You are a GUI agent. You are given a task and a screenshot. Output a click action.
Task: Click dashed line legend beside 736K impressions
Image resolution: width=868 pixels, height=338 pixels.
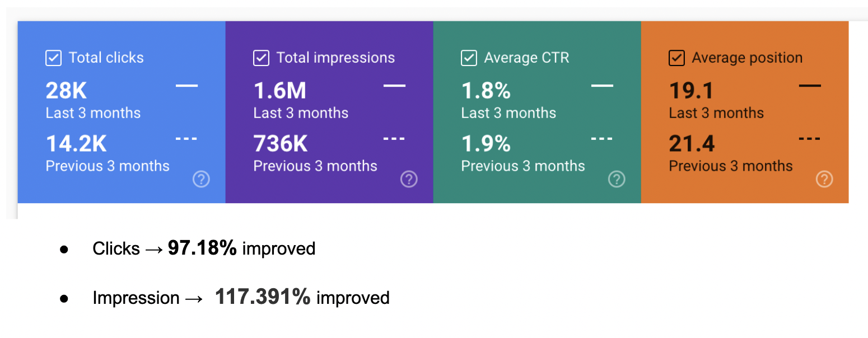tap(394, 138)
